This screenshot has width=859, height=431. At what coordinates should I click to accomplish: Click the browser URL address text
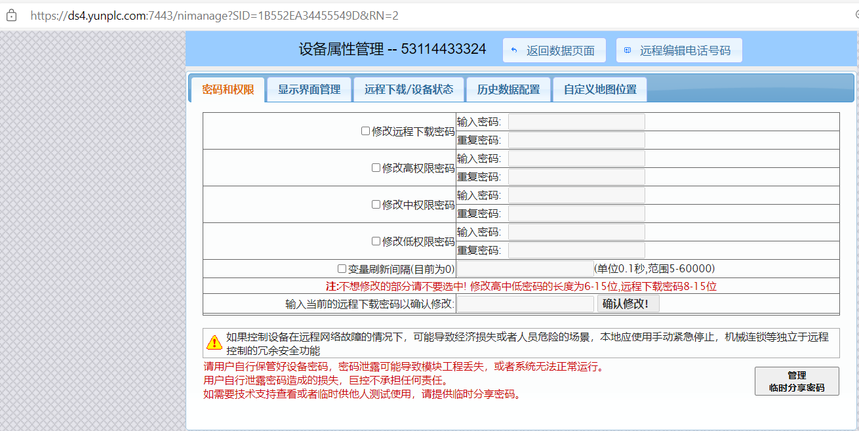[214, 16]
